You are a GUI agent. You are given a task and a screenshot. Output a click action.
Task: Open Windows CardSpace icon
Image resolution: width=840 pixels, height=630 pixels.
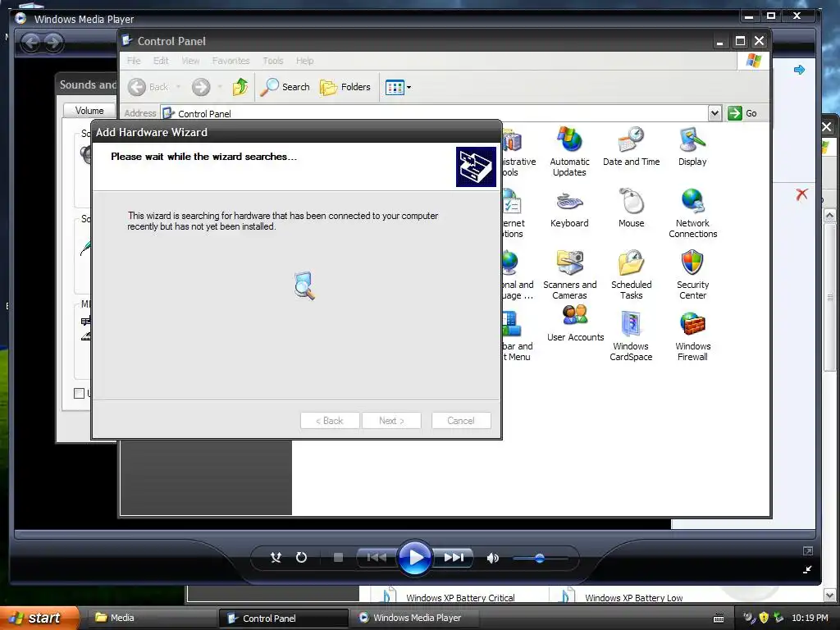click(x=631, y=336)
